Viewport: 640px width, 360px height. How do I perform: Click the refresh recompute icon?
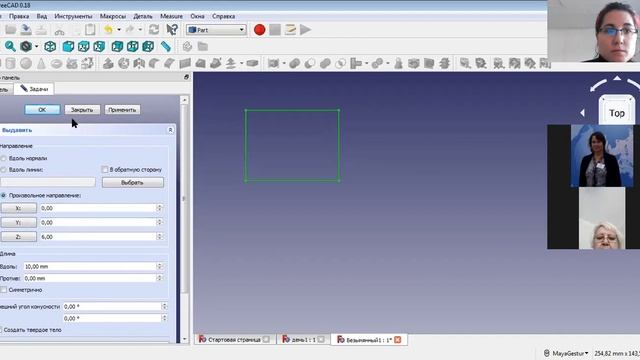tap(154, 29)
